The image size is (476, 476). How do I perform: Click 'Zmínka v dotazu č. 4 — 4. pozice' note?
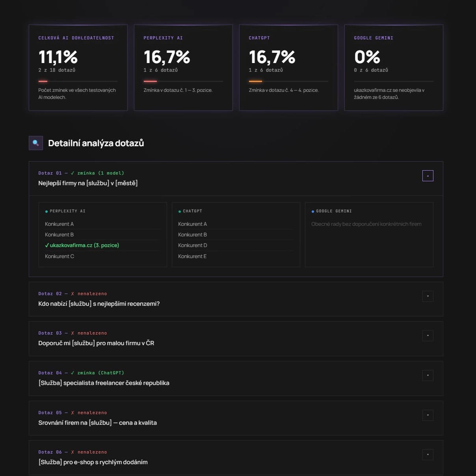[284, 90]
